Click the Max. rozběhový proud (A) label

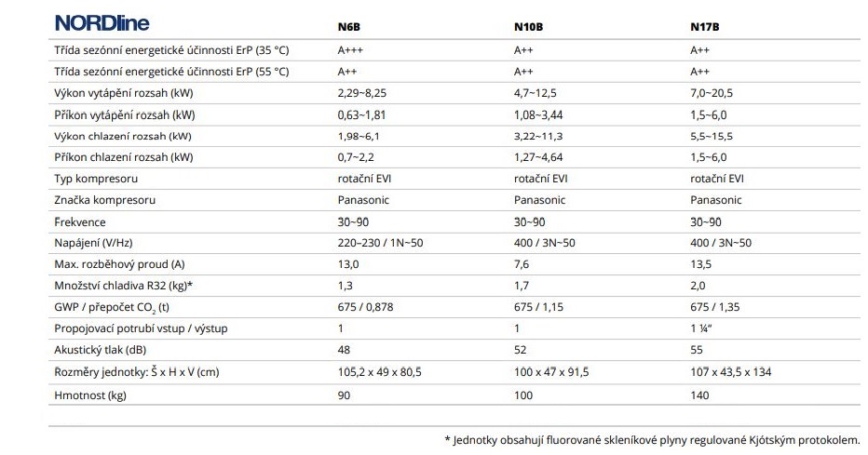119,264
